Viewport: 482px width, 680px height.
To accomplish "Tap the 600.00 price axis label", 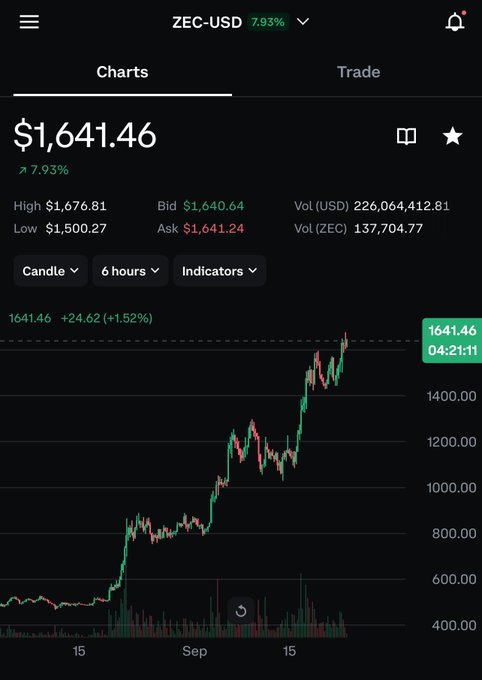I will [454, 579].
